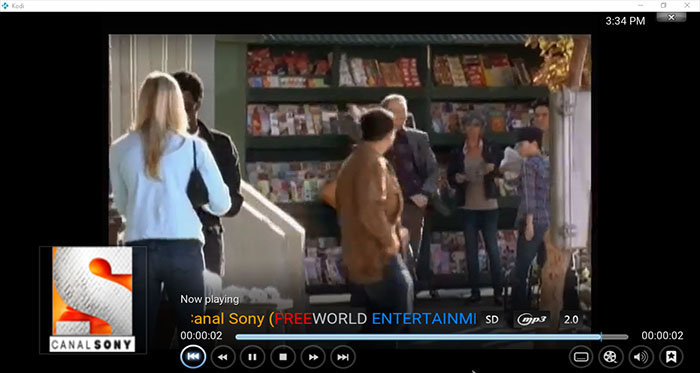Pause the Canal Sony playback
This screenshot has width=700, height=373.
pyautogui.click(x=253, y=357)
